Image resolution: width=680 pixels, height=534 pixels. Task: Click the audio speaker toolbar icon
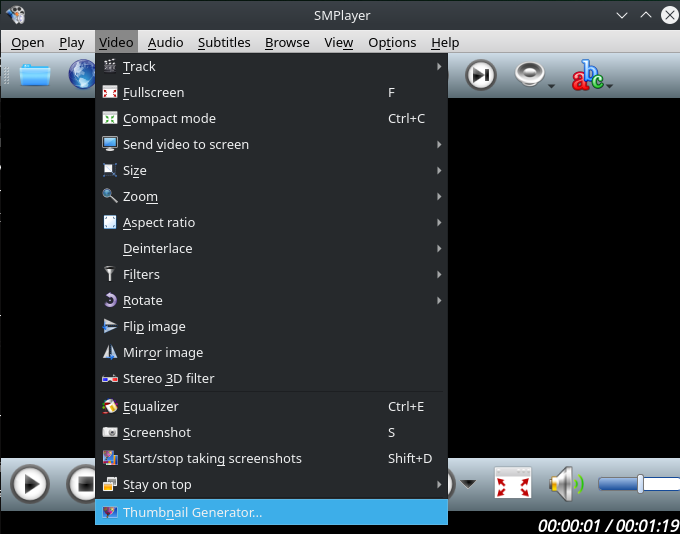coord(530,75)
